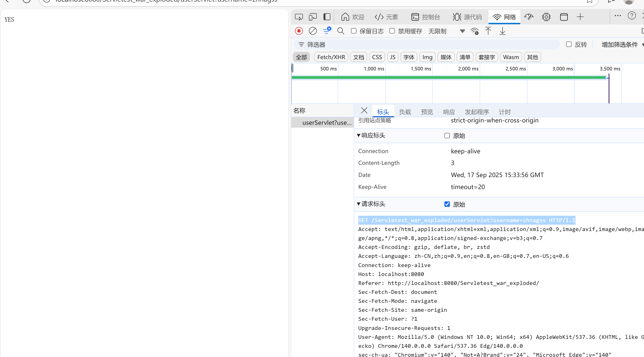
Task: Click the Content-Length header name
Action: tap(379, 163)
